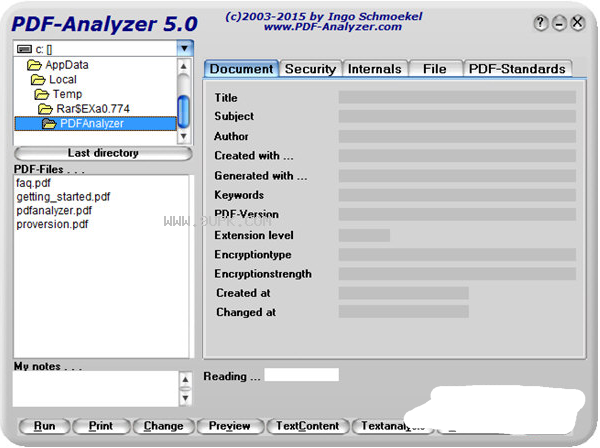Click the PDFAnalyzer open folder icon

point(49,124)
